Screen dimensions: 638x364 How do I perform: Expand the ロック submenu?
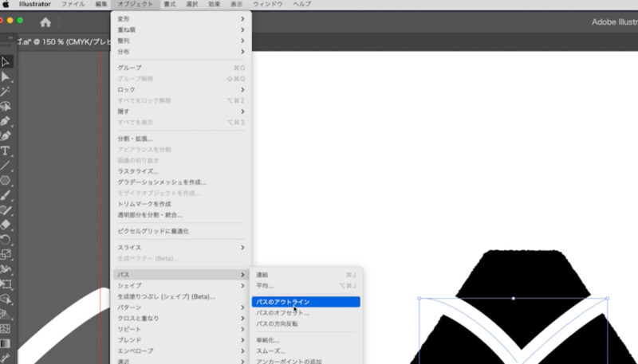181,90
